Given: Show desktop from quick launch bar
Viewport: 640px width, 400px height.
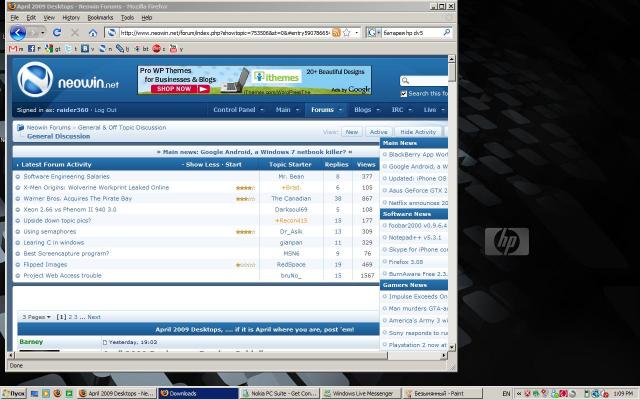Looking at the screenshot, I should [x=34, y=393].
